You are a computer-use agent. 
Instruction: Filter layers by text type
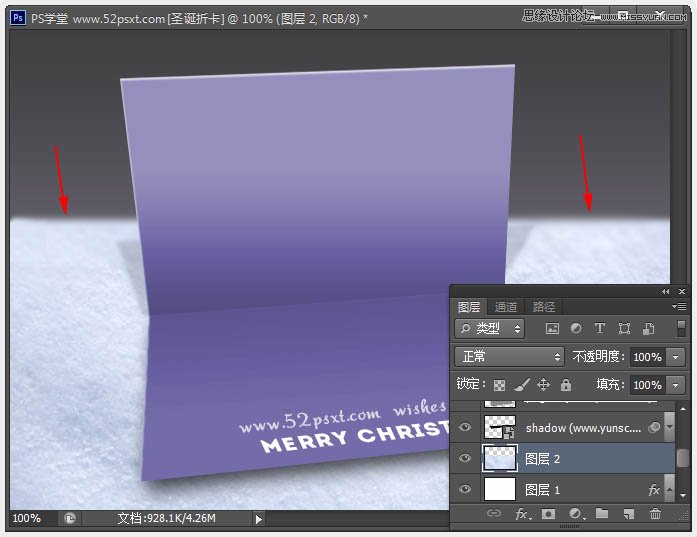(x=600, y=329)
